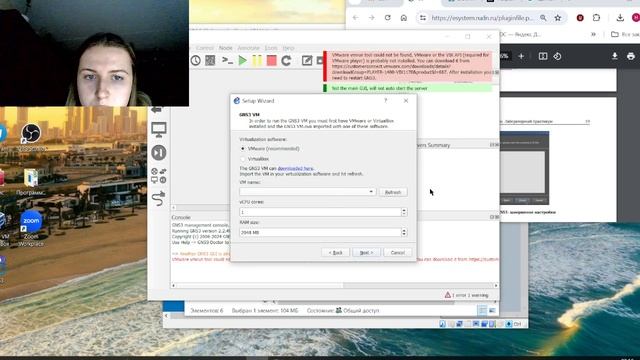Click the PDF fit to page icon
This screenshot has height=360, width=640.
click(x=543, y=56)
